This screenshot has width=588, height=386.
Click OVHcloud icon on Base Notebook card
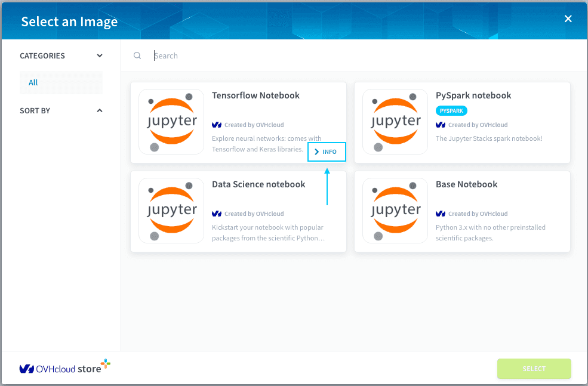point(441,214)
